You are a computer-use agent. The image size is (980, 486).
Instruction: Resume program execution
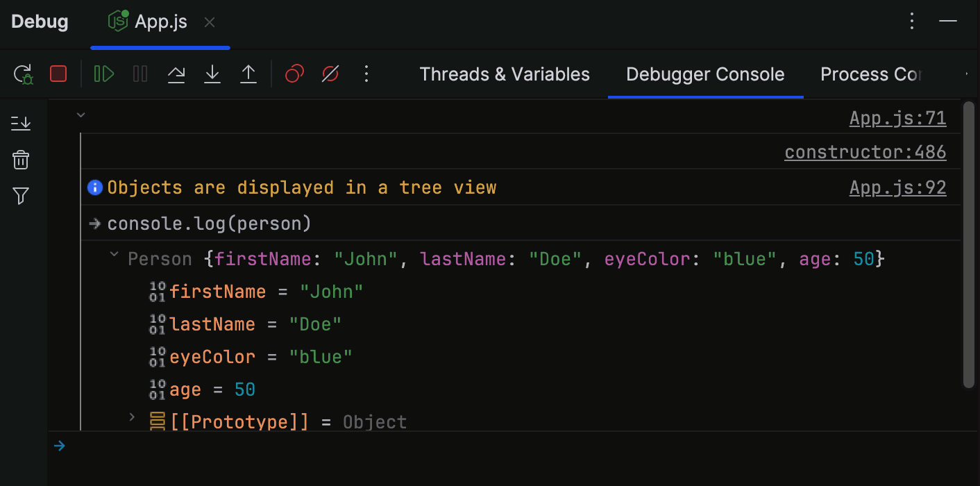(x=103, y=74)
